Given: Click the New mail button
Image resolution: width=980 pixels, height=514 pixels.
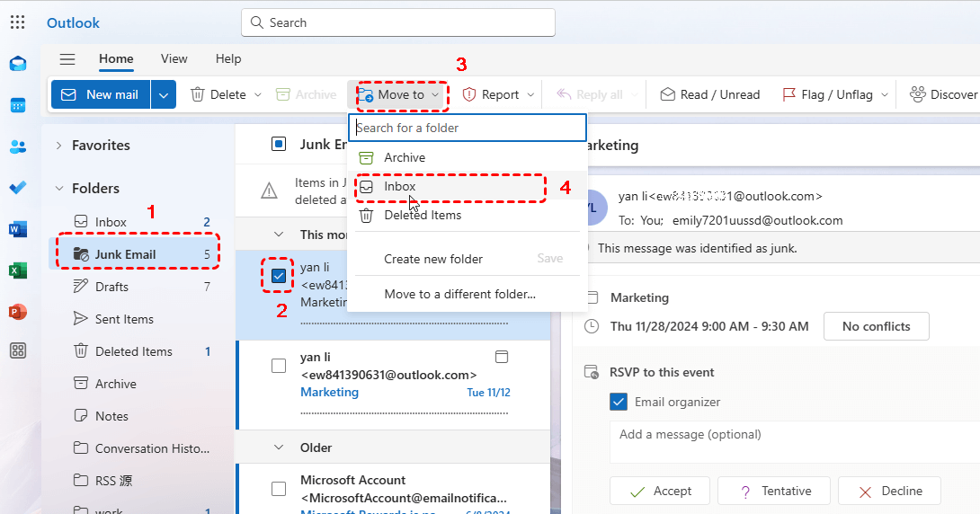Looking at the screenshot, I should [x=101, y=95].
